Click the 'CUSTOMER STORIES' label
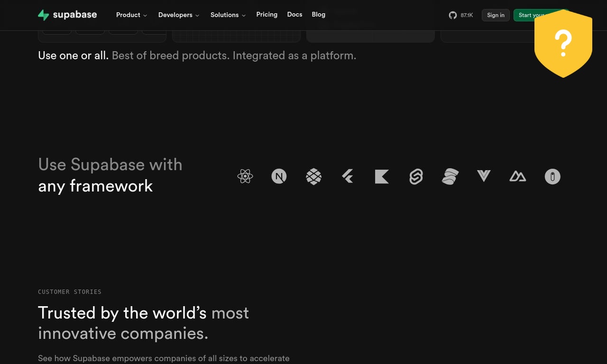This screenshot has width=607, height=364. 70,292
